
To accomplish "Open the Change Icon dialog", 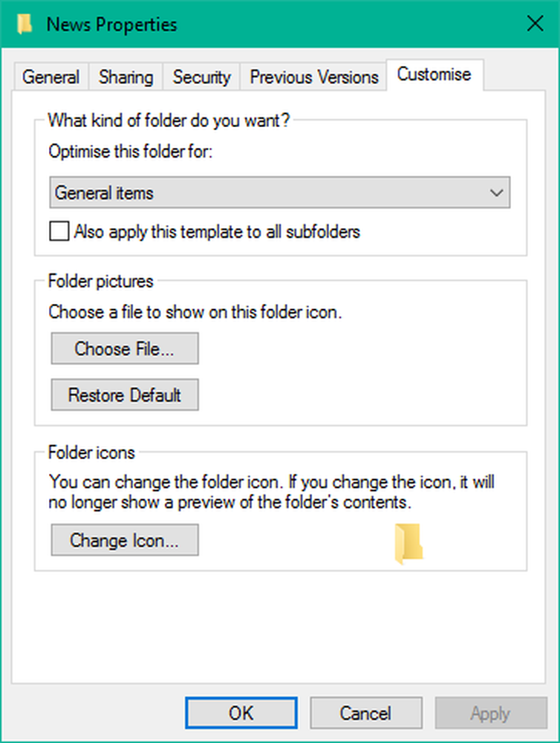I will (x=124, y=540).
